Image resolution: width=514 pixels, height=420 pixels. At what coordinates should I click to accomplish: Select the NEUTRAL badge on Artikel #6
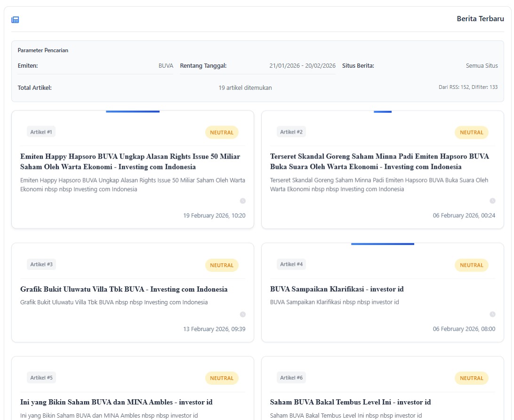point(471,378)
